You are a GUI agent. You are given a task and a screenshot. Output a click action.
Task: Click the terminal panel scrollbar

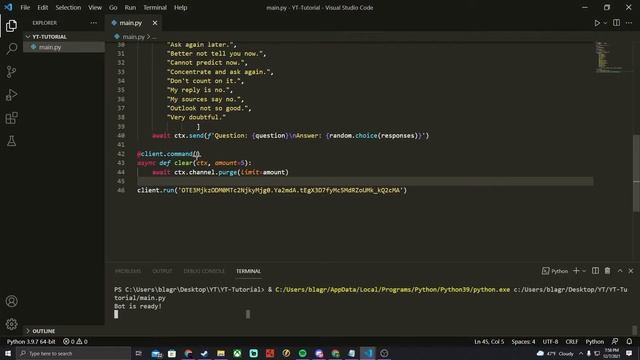(x=634, y=330)
